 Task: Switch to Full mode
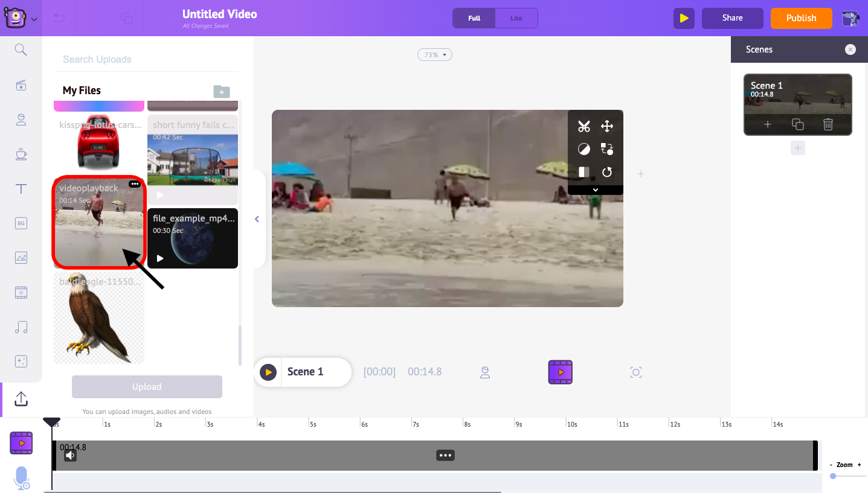coord(474,18)
